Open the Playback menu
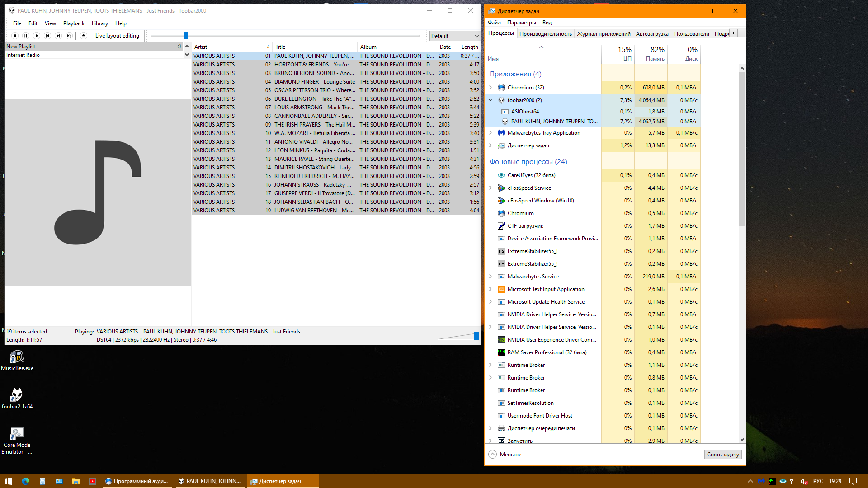Viewport: 868px width, 488px height. [x=74, y=23]
